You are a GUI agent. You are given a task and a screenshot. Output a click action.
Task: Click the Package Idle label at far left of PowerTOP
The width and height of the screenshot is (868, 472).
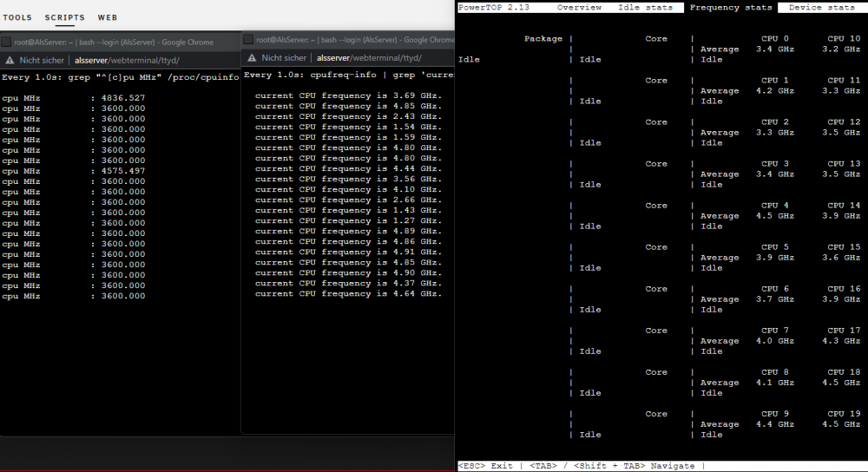469,60
